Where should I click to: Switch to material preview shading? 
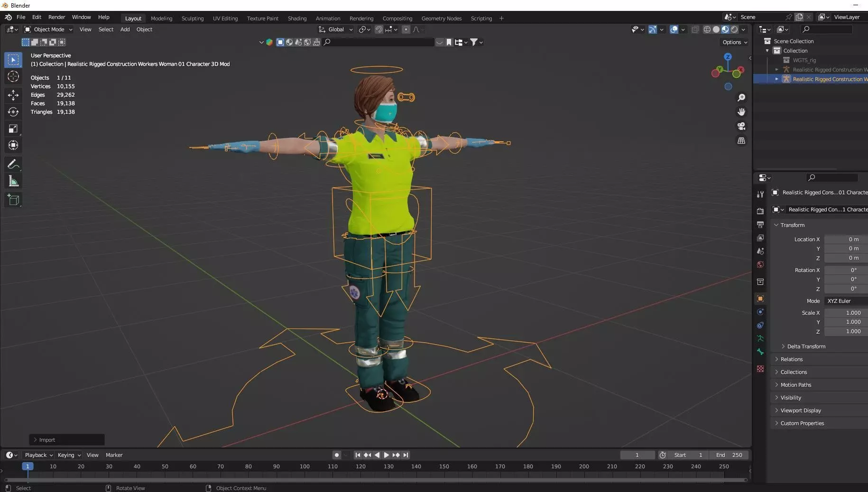(725, 29)
